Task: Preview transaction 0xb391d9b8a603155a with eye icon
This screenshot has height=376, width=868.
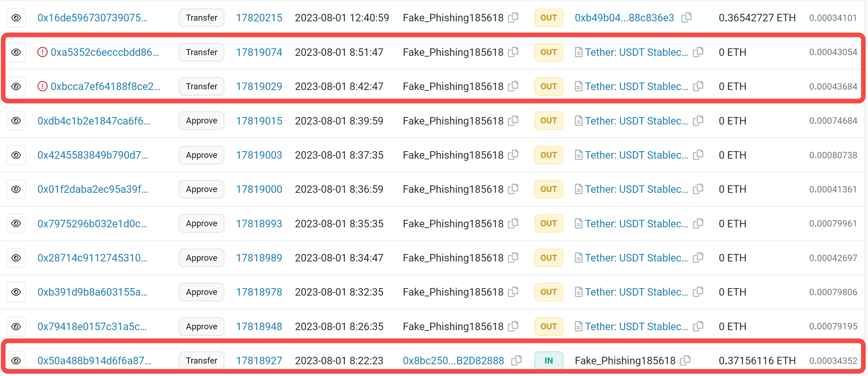Action: 16,292
